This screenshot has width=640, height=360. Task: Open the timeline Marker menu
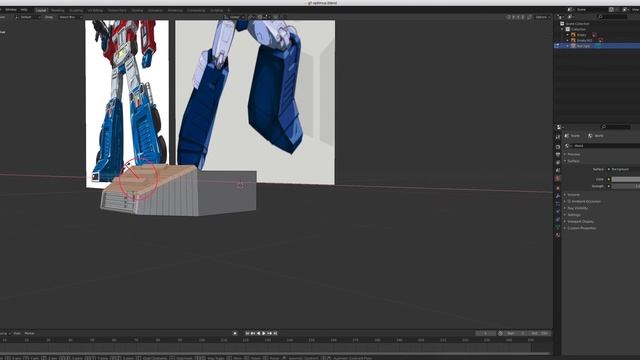(29, 333)
